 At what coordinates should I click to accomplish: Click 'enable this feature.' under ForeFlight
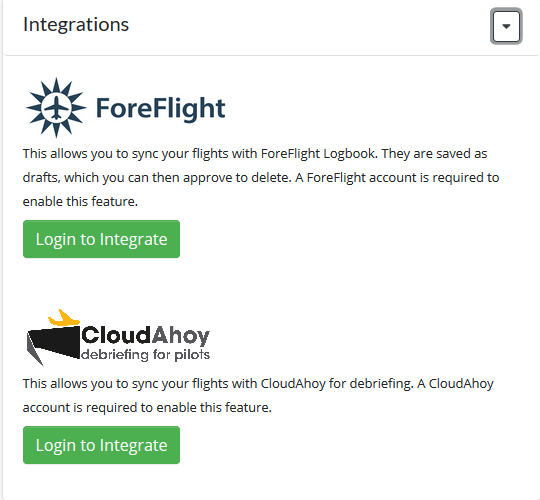pos(80,201)
